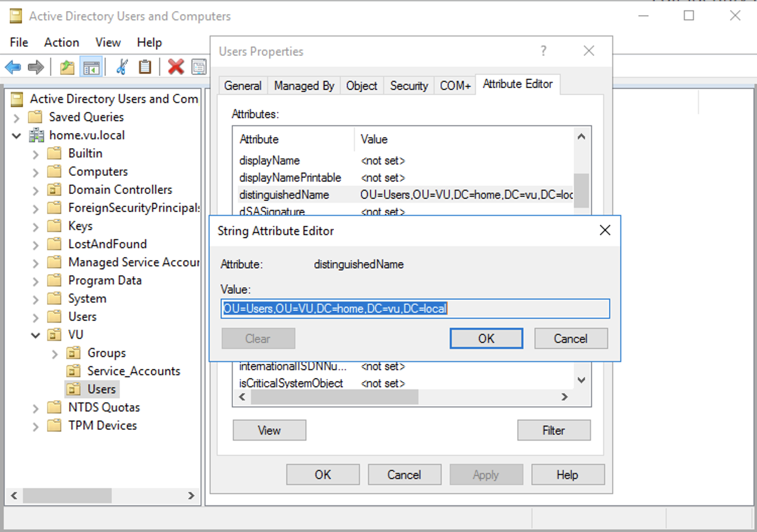Select Program Data in the tree
The image size is (757, 532).
[x=105, y=280]
